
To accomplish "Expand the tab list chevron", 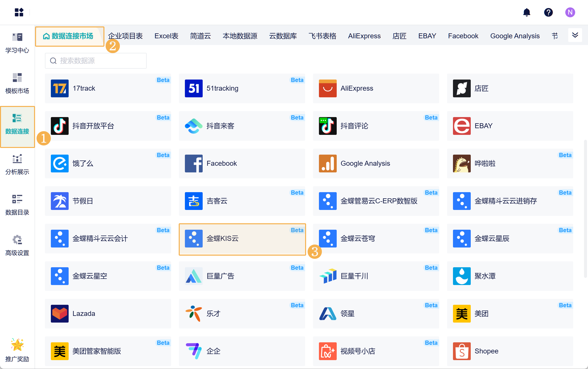I will pos(575,35).
